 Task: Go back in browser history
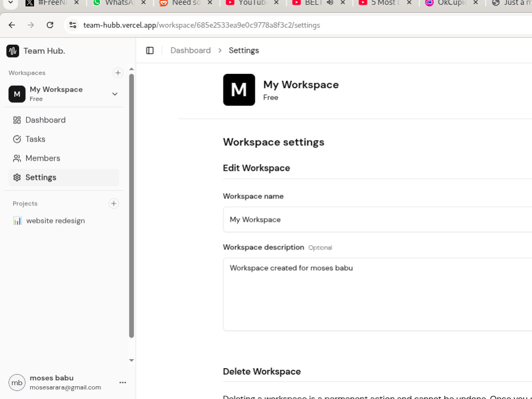12,25
